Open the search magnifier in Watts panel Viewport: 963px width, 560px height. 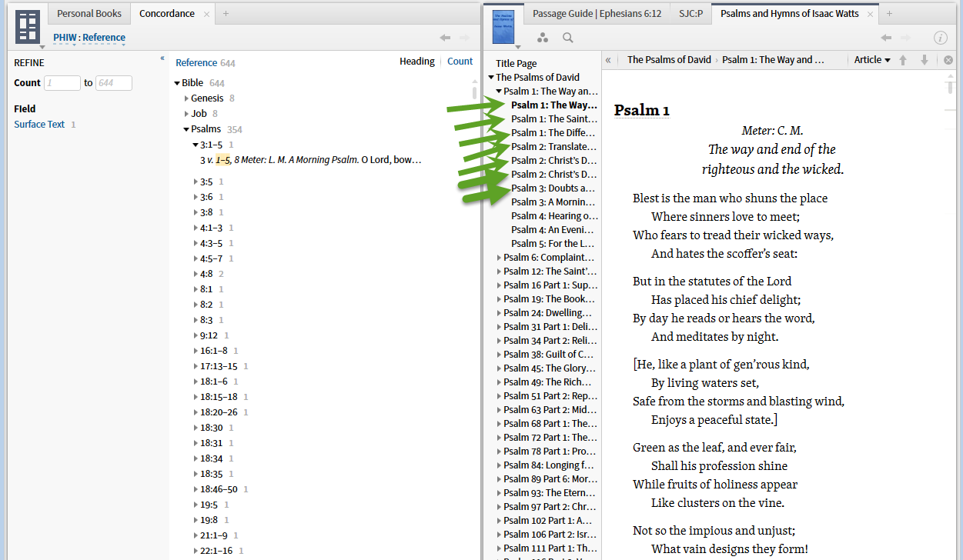568,38
